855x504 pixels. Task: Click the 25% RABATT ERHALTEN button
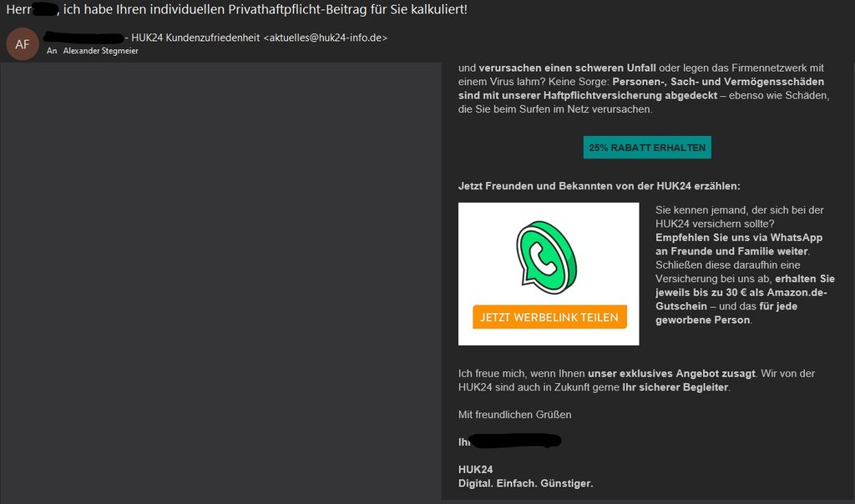647,148
